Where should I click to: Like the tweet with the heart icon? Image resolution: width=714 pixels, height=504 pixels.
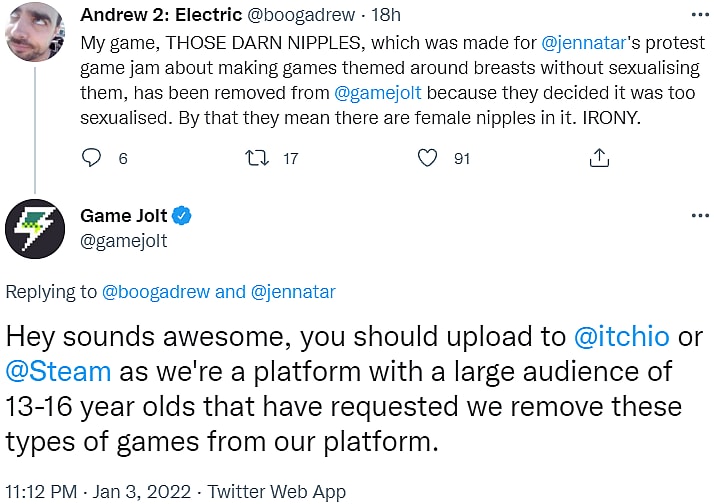tap(427, 158)
